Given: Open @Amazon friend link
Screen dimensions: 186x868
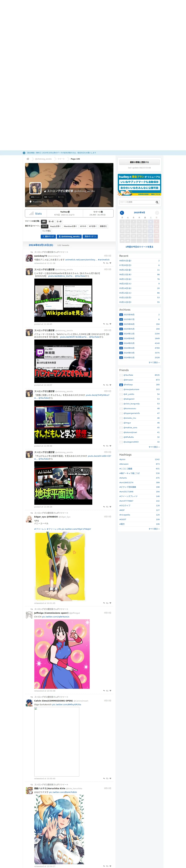Looking at the screenshot, I should click(x=128, y=380).
